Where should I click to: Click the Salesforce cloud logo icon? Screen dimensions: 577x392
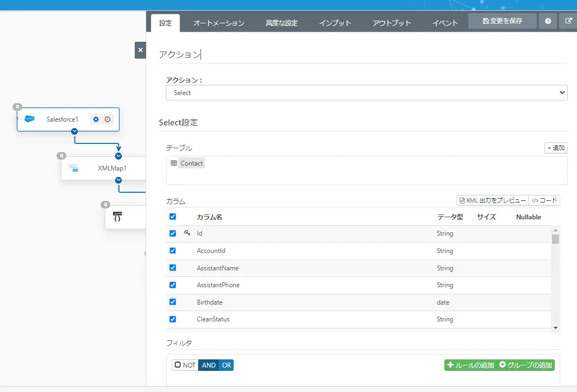(29, 119)
